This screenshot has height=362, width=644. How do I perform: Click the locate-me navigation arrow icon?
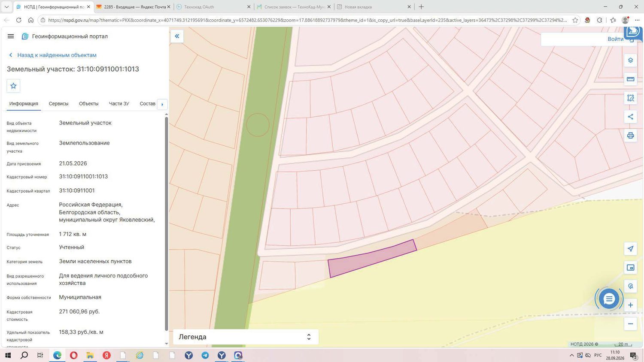pos(630,249)
